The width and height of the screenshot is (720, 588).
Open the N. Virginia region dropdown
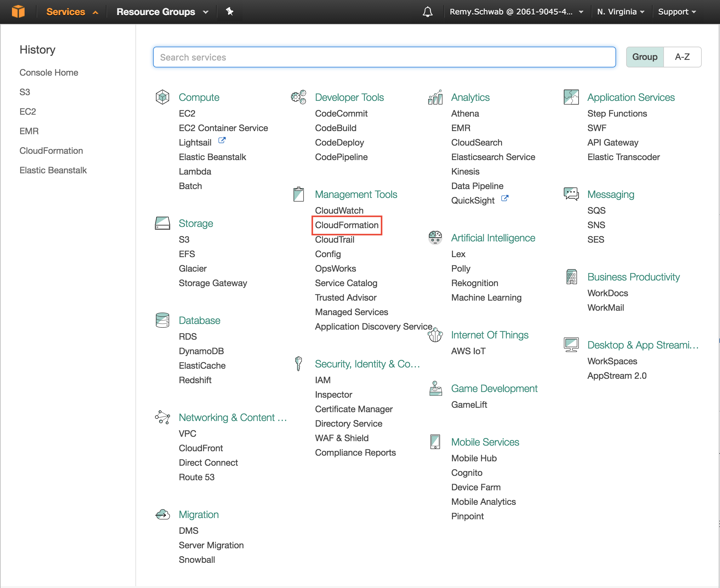(620, 12)
